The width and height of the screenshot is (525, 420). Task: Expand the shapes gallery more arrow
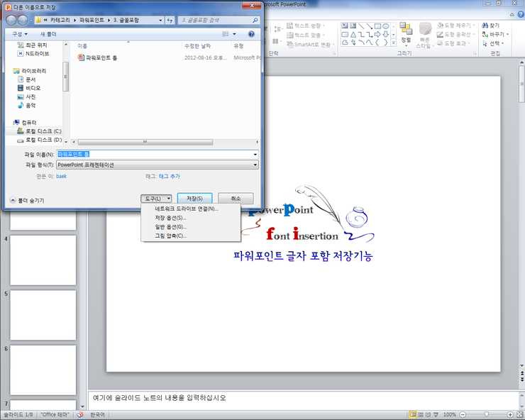(394, 43)
